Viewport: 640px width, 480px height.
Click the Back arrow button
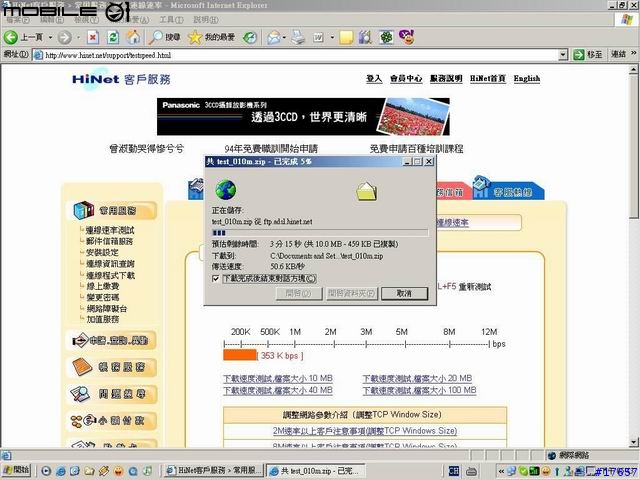pos(11,38)
